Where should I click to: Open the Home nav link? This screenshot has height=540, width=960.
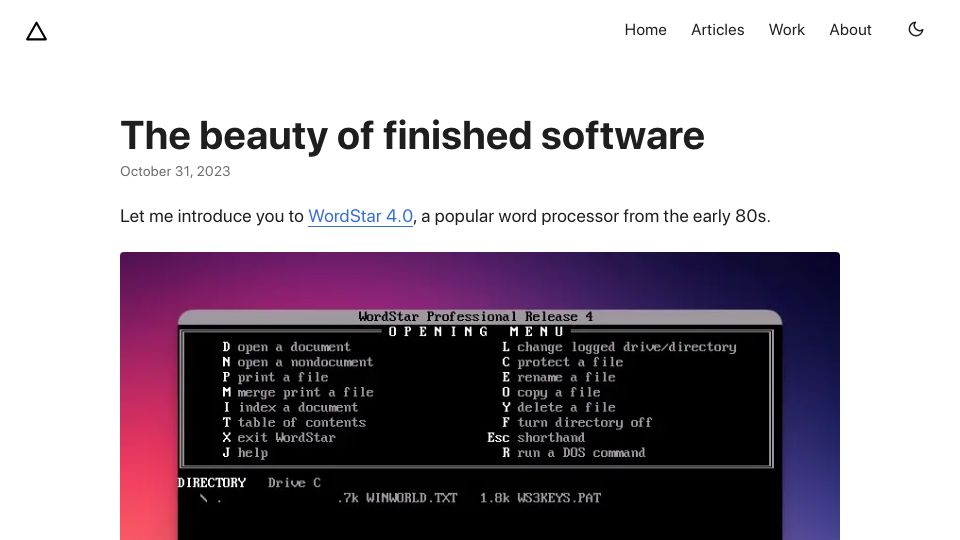645,29
